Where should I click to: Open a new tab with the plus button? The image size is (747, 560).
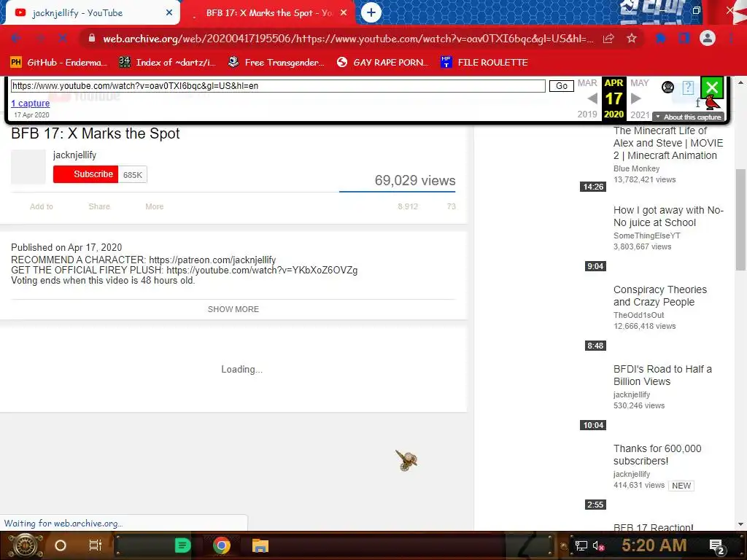coord(371,12)
